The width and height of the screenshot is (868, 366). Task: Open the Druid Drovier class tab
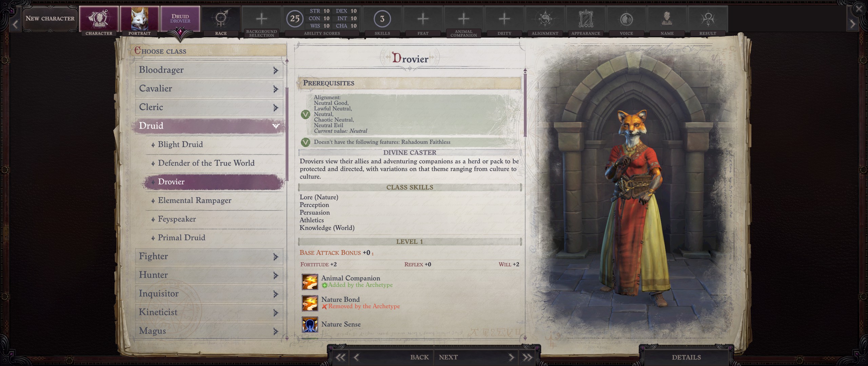(180, 19)
